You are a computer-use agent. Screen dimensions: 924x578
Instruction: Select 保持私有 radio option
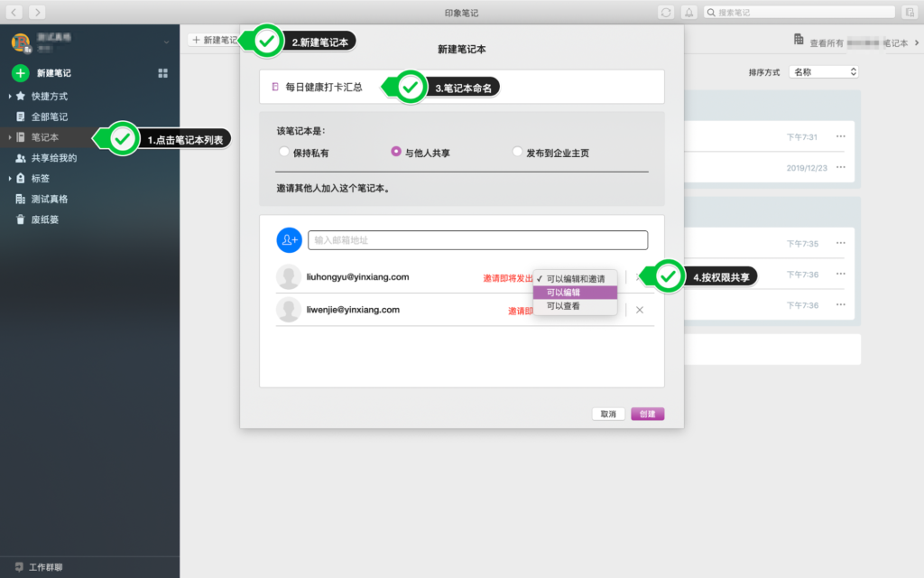tap(284, 153)
